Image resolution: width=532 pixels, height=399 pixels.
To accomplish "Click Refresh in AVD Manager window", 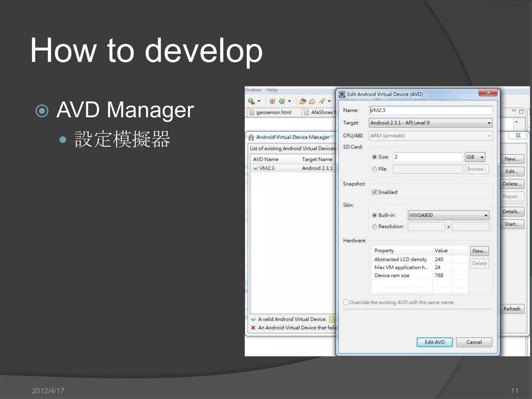I will 512,309.
